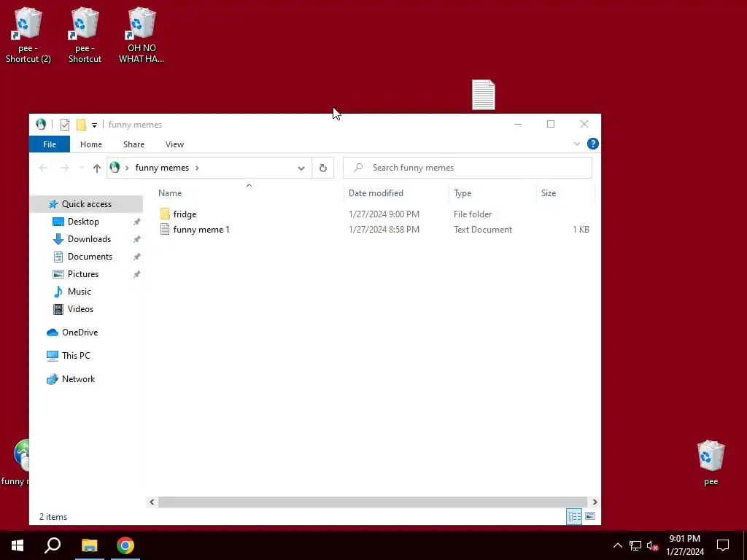
Task: Go back using the Back arrow
Action: (x=43, y=168)
